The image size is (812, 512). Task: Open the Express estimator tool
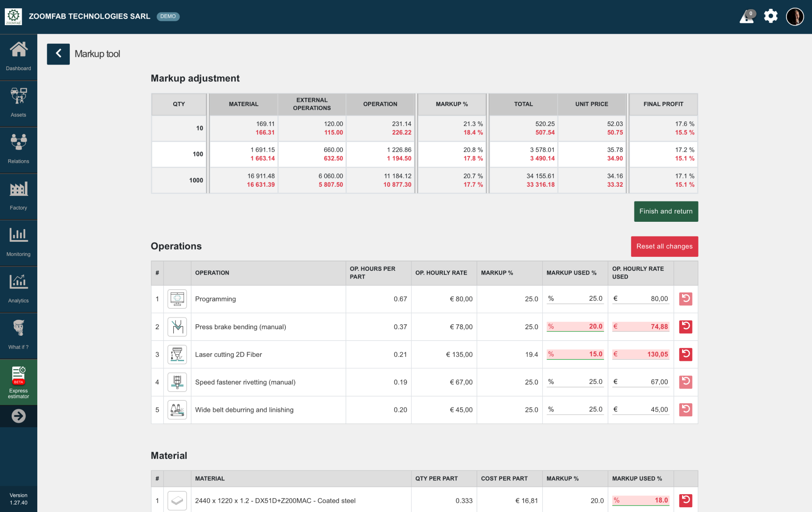(18, 382)
